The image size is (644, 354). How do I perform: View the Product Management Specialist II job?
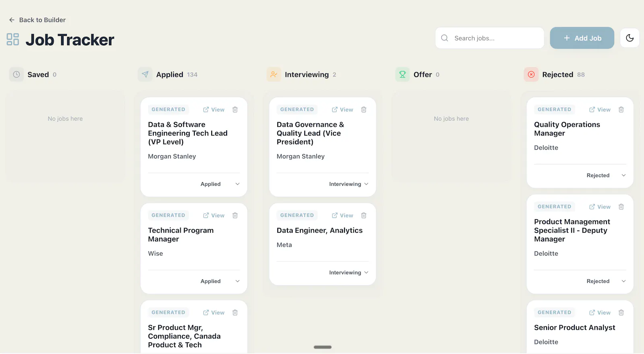(600, 207)
